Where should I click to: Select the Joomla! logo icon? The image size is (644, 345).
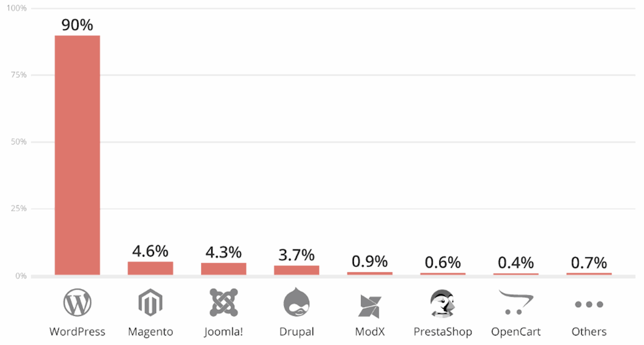(x=224, y=302)
